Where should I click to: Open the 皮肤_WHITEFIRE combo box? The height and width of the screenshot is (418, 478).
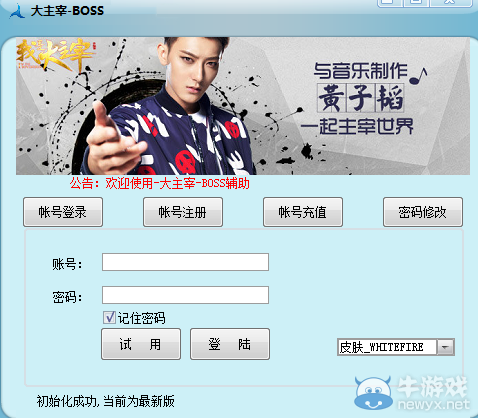click(x=396, y=347)
